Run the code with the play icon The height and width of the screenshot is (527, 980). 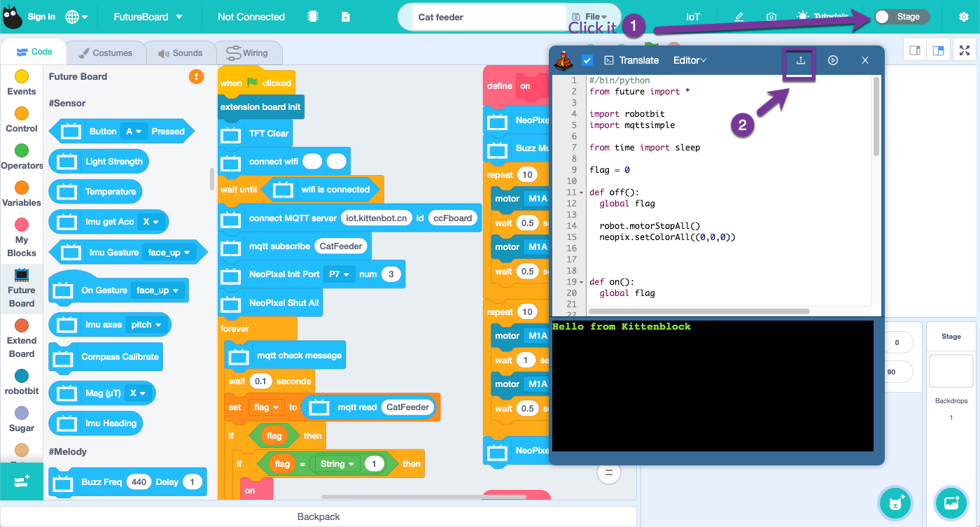click(x=833, y=60)
